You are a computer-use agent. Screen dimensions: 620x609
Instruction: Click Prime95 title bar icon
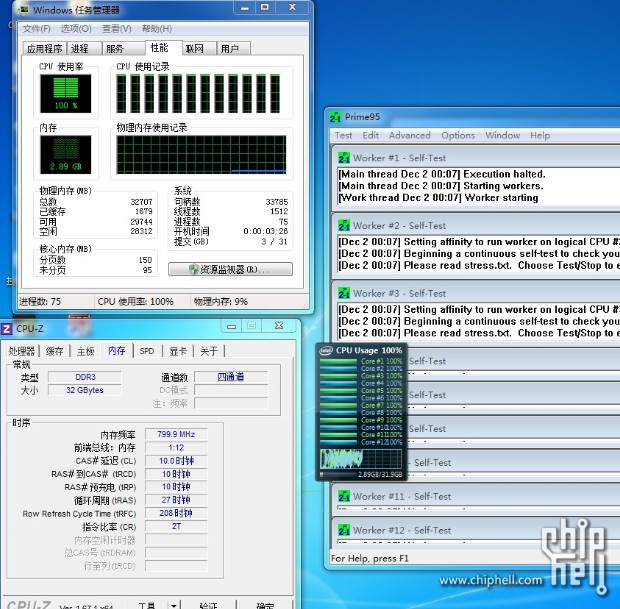(335, 117)
